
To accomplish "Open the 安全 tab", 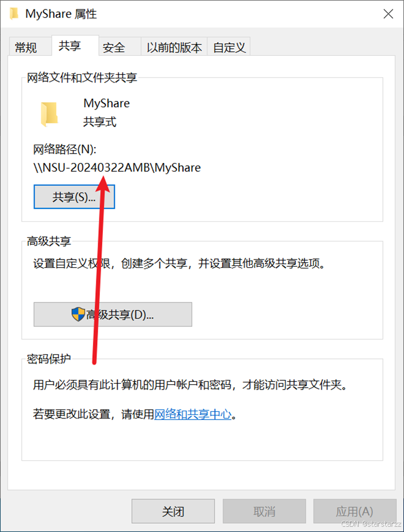I will pyautogui.click(x=114, y=48).
